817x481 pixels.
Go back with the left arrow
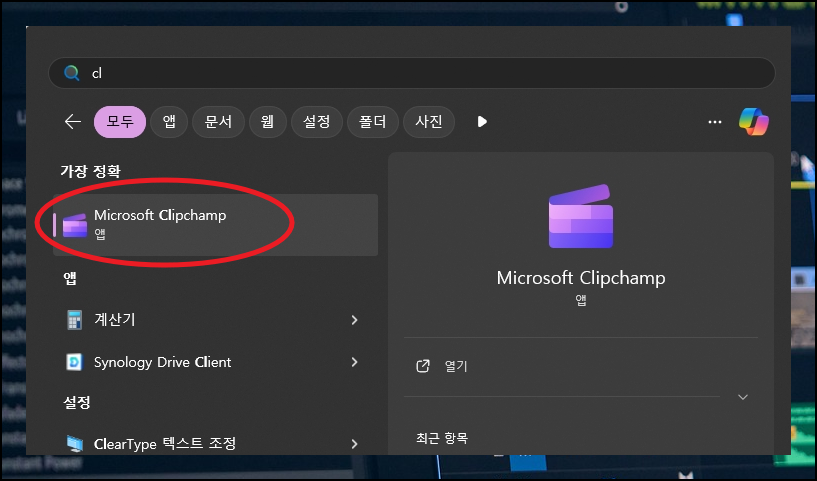coord(72,122)
